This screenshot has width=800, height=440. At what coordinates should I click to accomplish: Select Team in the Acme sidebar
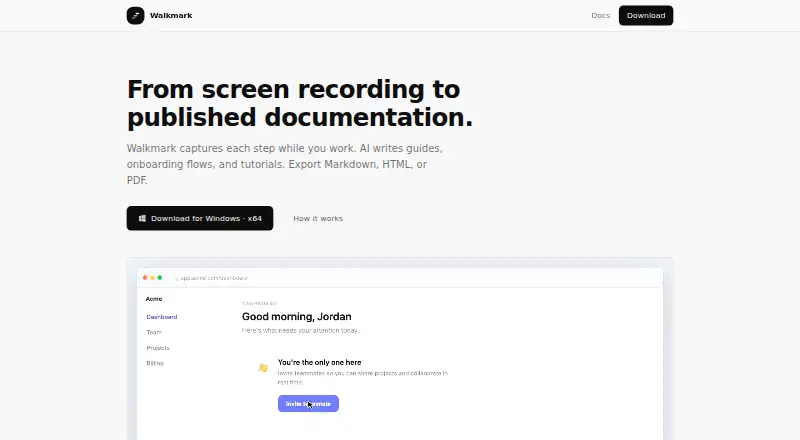154,332
